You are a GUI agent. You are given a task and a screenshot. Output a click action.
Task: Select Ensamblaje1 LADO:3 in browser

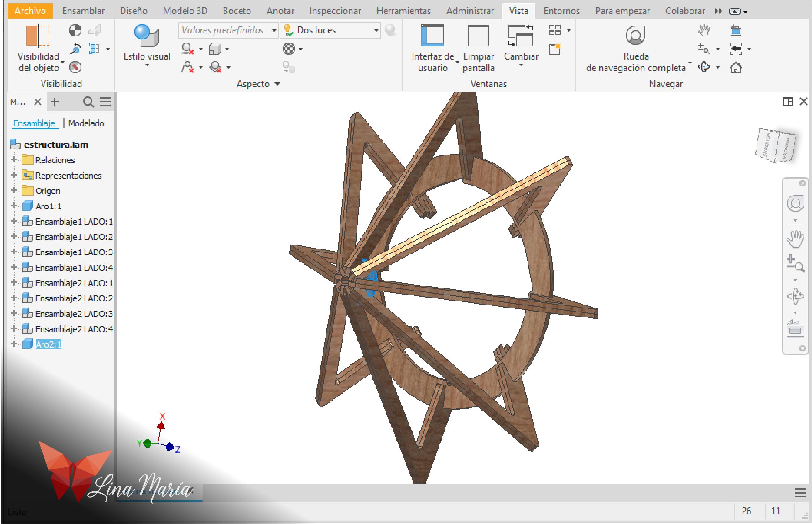click(x=74, y=252)
